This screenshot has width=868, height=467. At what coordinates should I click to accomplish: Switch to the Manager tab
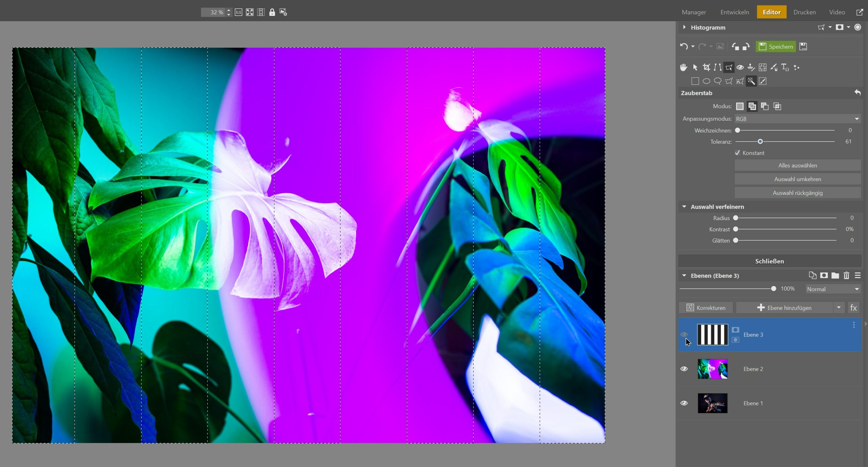click(x=694, y=12)
